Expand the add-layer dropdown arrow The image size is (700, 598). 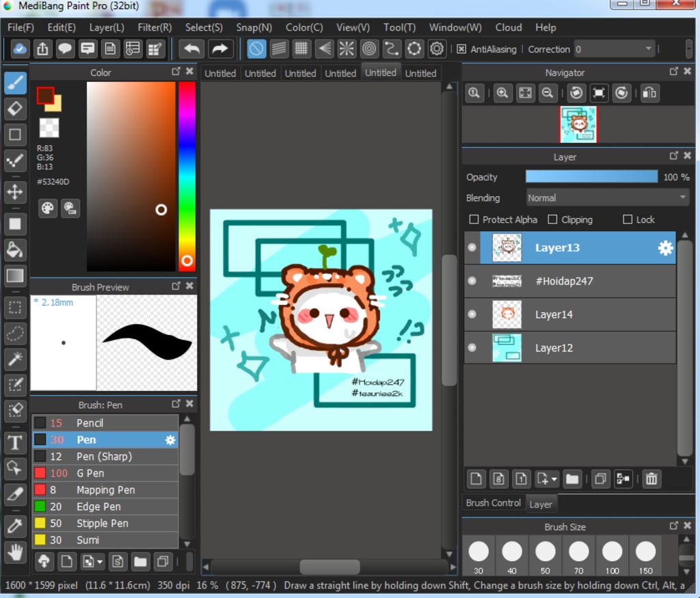click(x=554, y=479)
